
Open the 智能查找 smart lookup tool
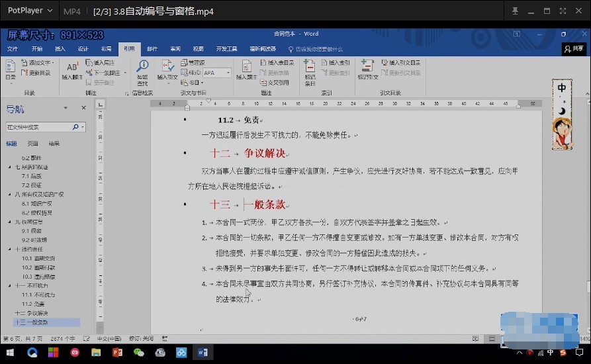[x=142, y=72]
